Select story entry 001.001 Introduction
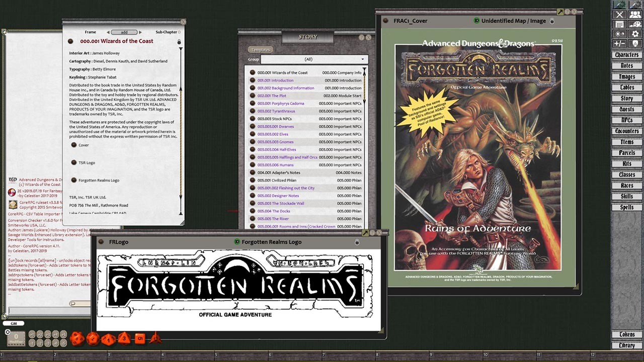 (275, 80)
